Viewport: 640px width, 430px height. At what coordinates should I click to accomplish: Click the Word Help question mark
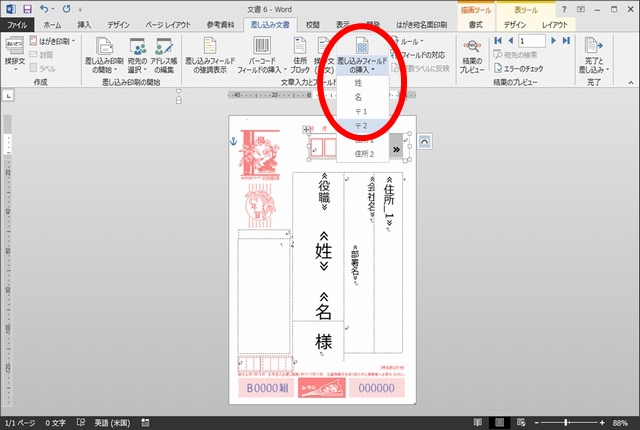pyautogui.click(x=564, y=9)
